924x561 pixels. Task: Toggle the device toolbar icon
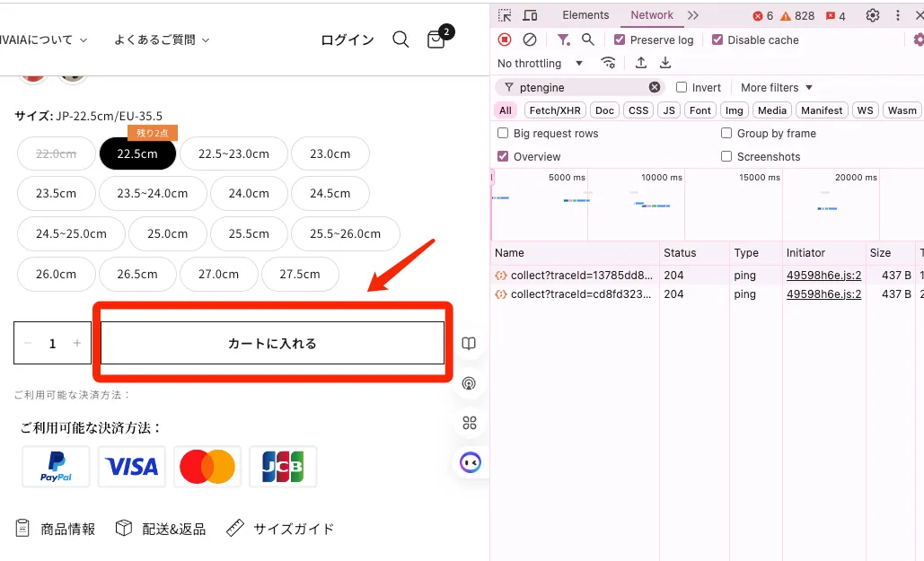pos(530,15)
